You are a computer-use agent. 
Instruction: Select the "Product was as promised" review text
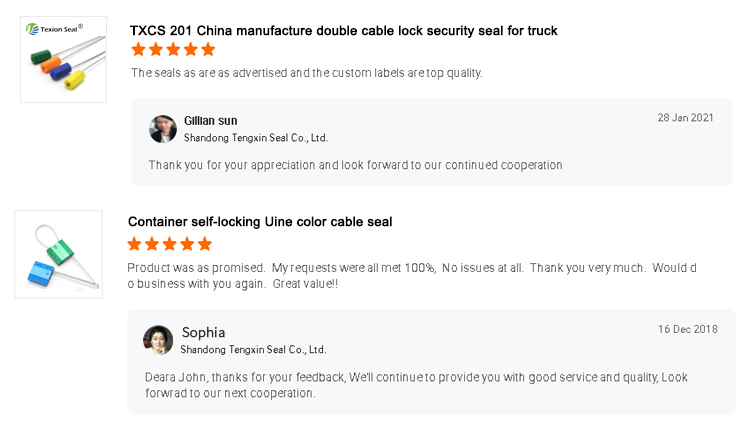(x=411, y=276)
